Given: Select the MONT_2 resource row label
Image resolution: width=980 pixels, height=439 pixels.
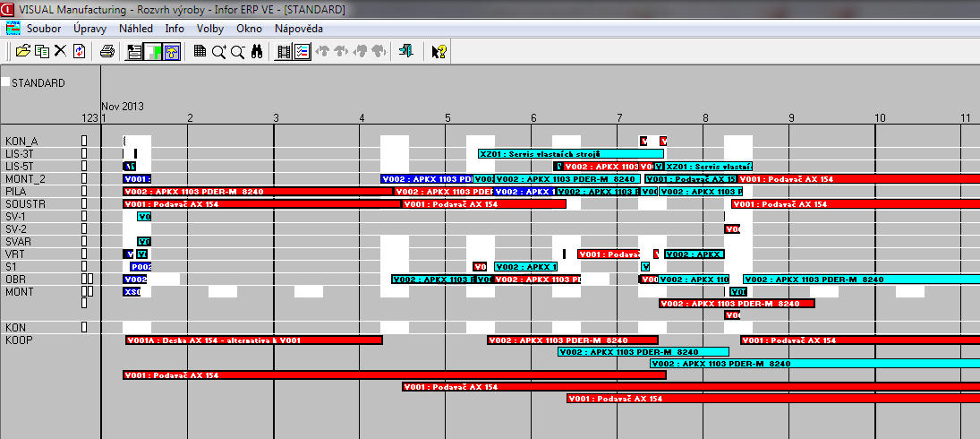Looking at the screenshot, I should tap(25, 179).
